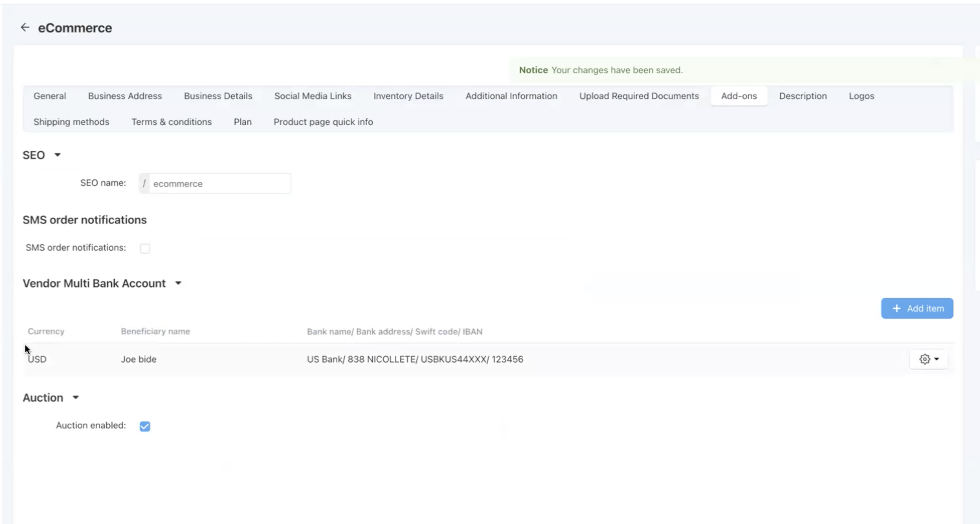This screenshot has width=980, height=524.
Task: Click the Add item button
Action: (917, 308)
